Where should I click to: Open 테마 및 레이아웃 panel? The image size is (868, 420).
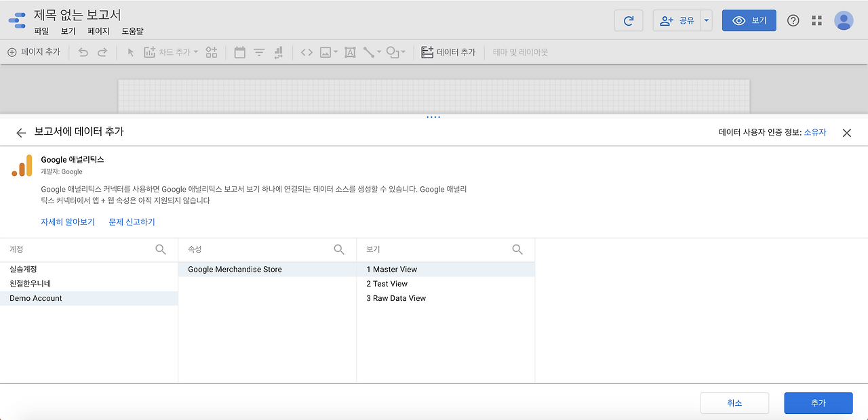[520, 52]
